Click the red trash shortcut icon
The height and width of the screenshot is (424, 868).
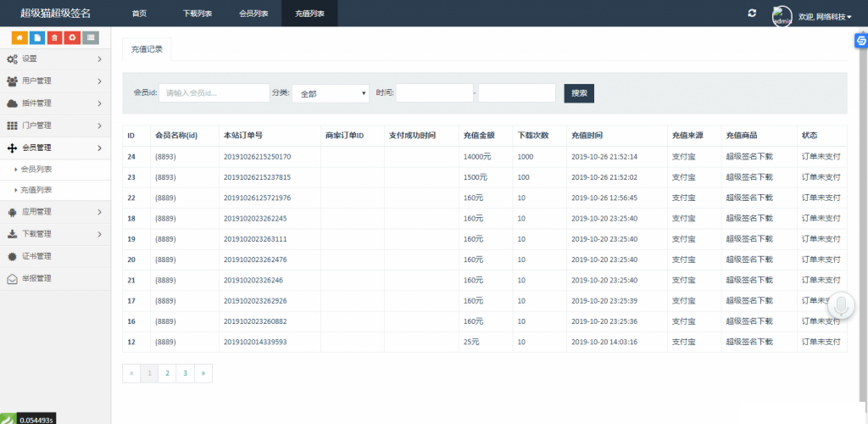[x=54, y=37]
